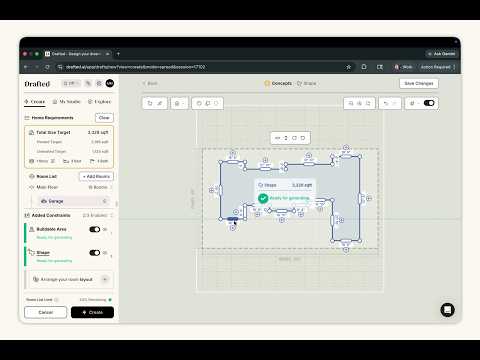Click the third icon in the floating edge toolbar
The width and height of the screenshot is (480, 360).
[x=294, y=138]
